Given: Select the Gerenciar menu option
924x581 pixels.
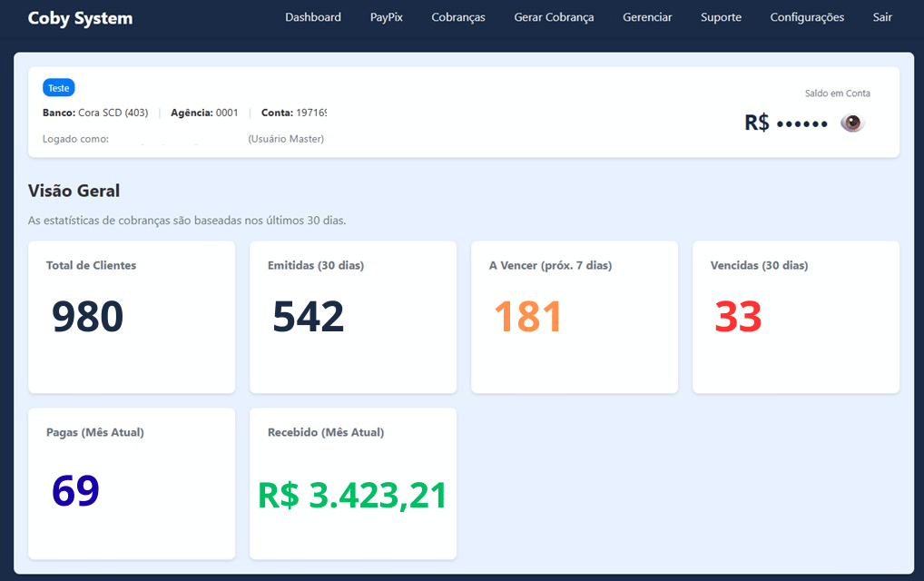Looking at the screenshot, I should click(647, 16).
